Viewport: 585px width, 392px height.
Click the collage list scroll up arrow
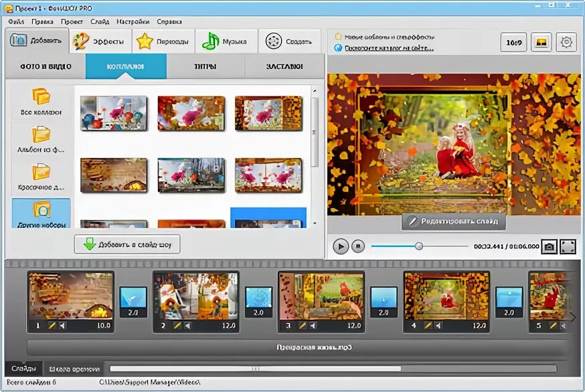315,91
